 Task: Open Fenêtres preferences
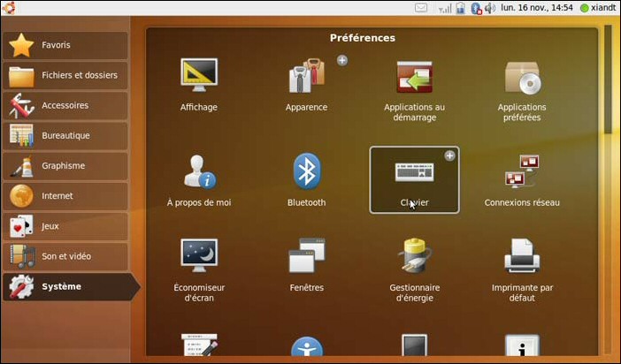[x=307, y=265]
